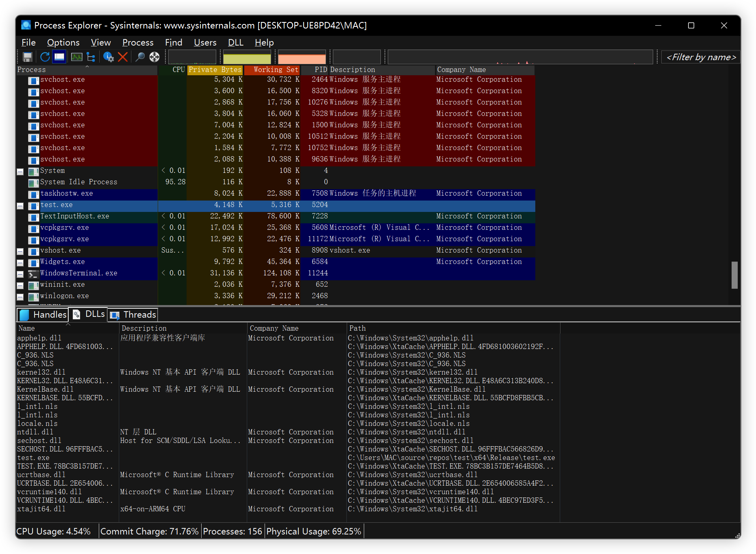Sort by the PID column header
756x554 pixels.
coord(315,70)
